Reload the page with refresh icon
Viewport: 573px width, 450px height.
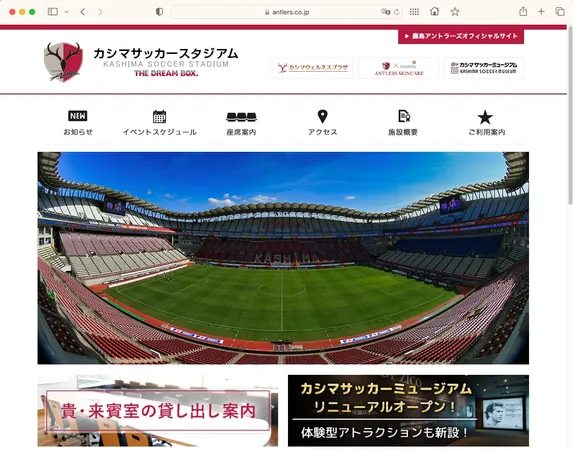click(x=396, y=12)
